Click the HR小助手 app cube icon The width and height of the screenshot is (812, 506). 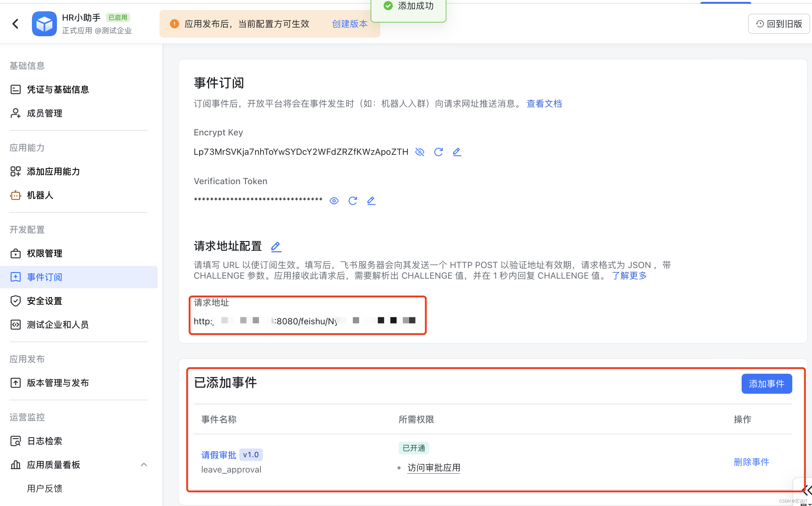(44, 24)
